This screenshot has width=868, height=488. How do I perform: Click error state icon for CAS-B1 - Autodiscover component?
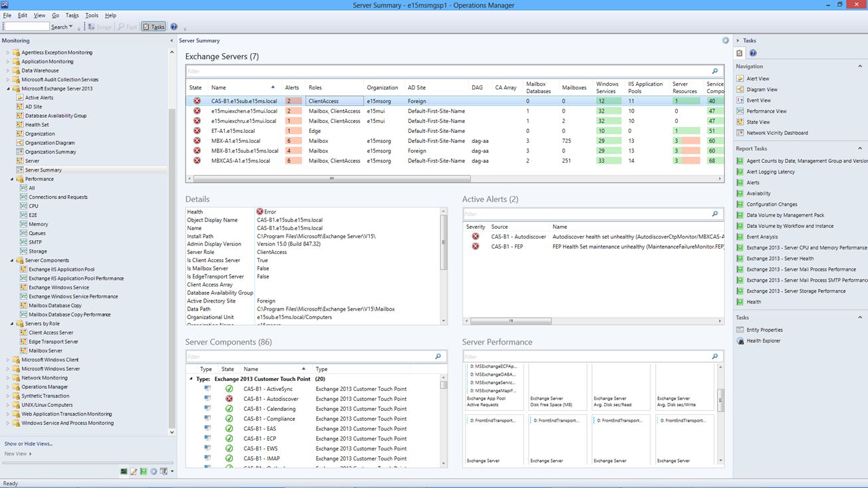tap(229, 399)
